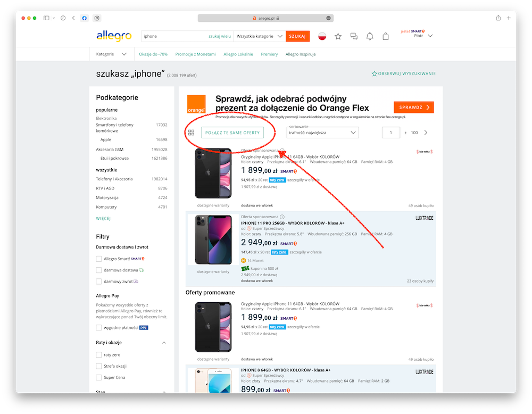Viewport: 532px width, 414px height.
Task: Collapse the Raty i okazje section
Action: [x=164, y=343]
